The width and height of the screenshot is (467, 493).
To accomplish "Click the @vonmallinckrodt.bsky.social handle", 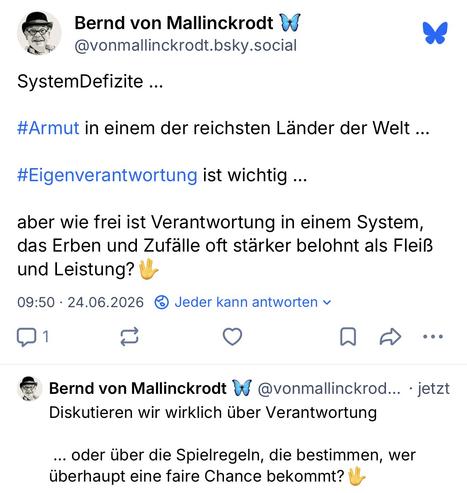I will (185, 46).
